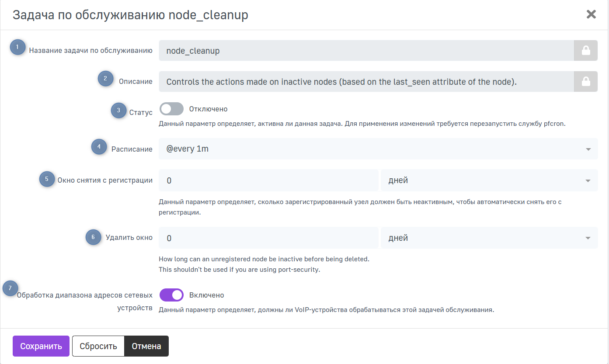
Task: Open the unit dropdown for Удалить окно
Action: coord(489,238)
